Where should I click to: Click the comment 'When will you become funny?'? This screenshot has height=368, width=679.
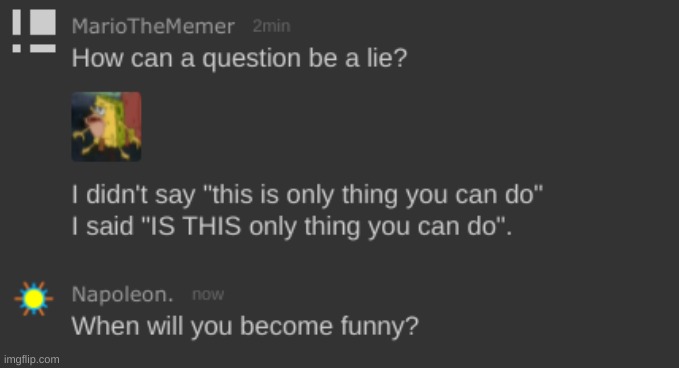coord(245,326)
